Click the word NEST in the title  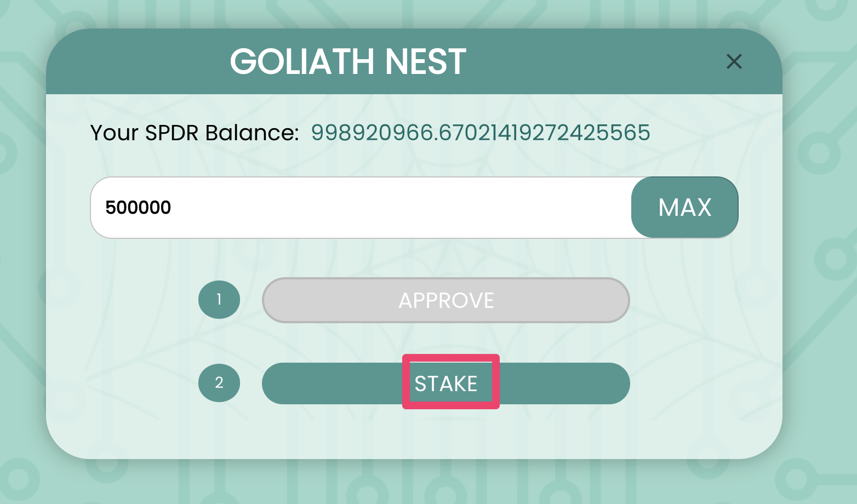click(x=425, y=61)
